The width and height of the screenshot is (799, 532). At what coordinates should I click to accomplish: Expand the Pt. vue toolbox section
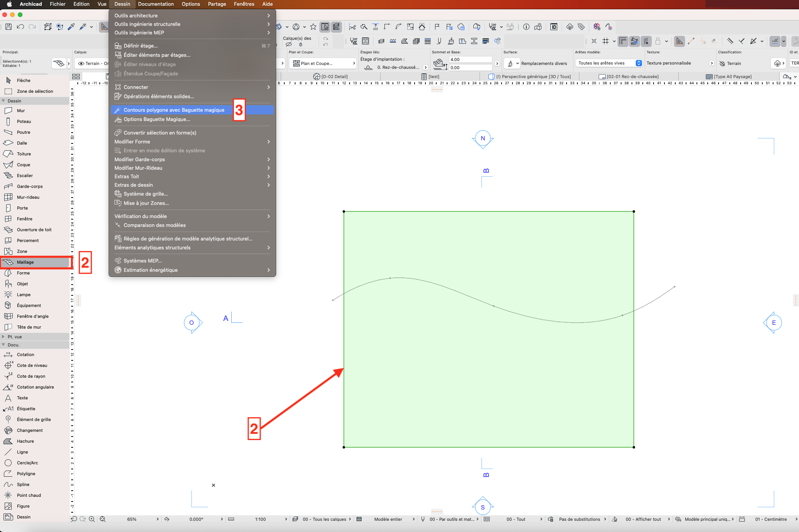[3, 337]
